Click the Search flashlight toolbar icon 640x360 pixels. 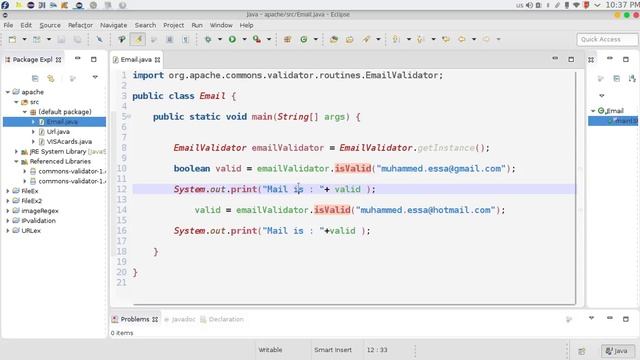[366, 40]
